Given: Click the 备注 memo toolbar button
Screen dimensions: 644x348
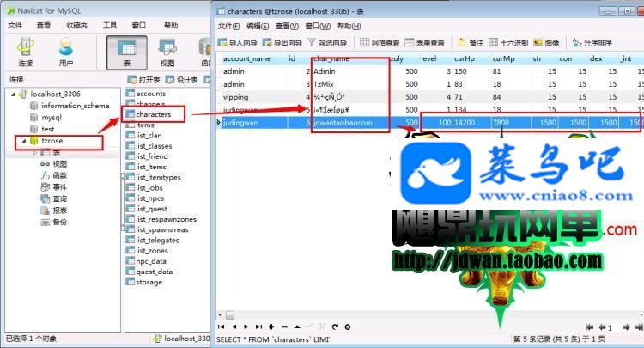Looking at the screenshot, I should [x=471, y=43].
